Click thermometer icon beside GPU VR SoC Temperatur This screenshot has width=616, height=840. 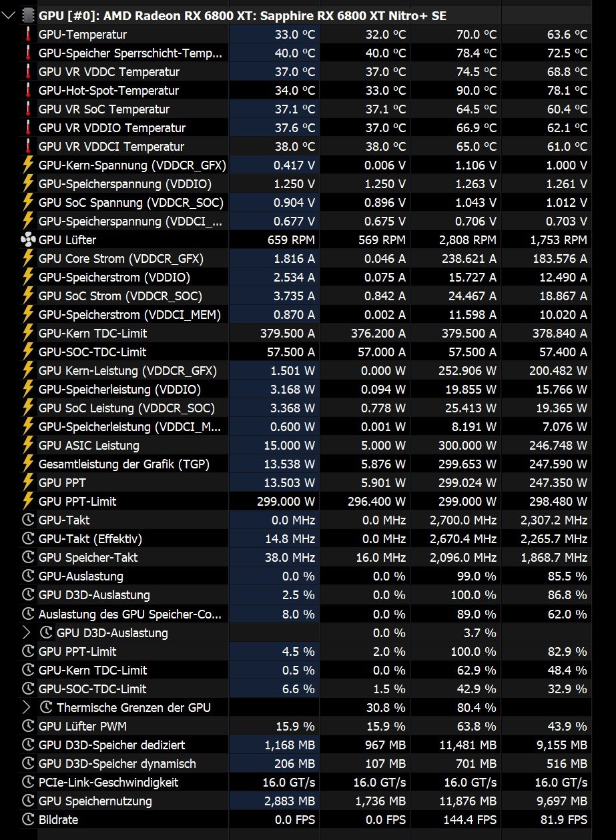point(28,109)
